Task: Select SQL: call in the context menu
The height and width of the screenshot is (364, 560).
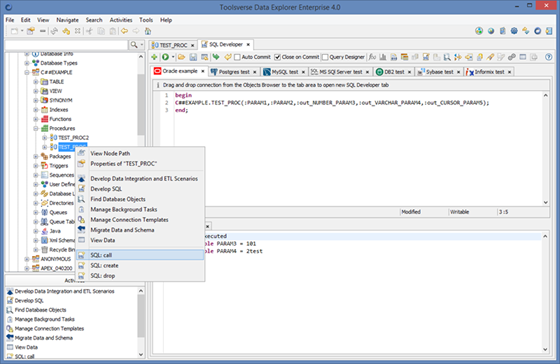Action: (140, 255)
